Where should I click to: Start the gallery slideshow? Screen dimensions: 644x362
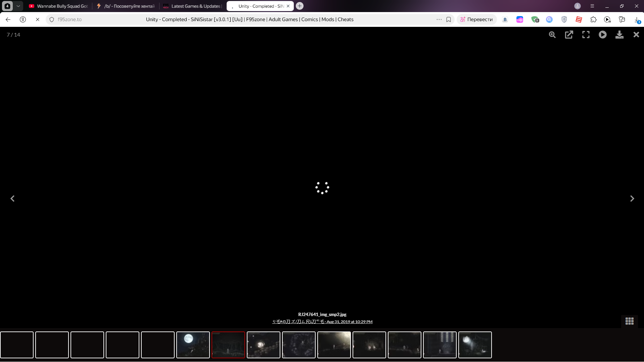pos(603,35)
